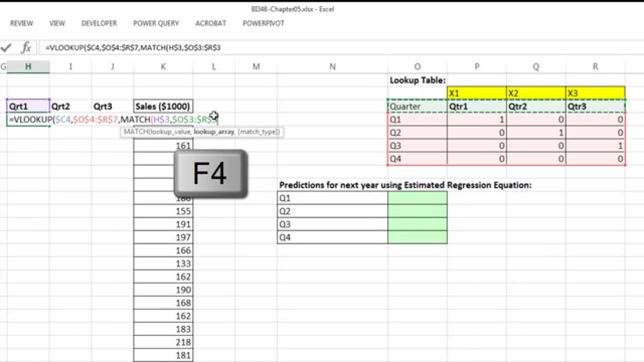Screen dimensions: 644x362
Task: Select the Qtr2 lookup header cell
Action: 536,106
